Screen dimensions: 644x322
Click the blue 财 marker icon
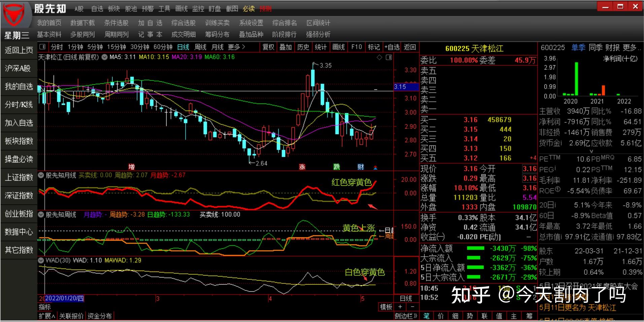pyautogui.click(x=361, y=167)
